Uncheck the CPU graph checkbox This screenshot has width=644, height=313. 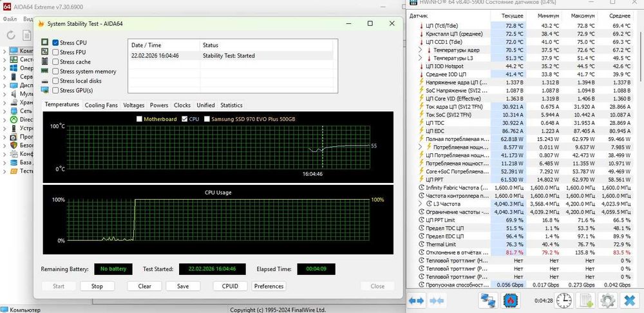(x=184, y=119)
